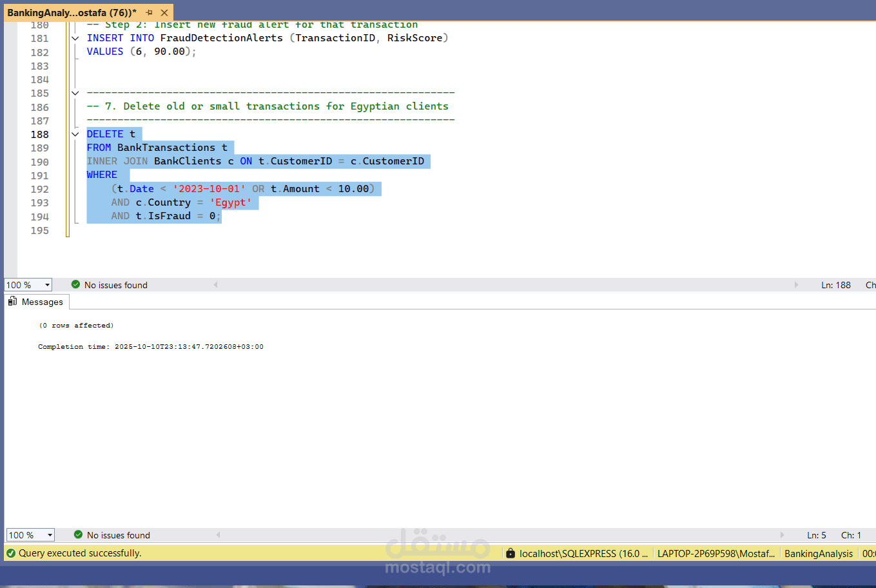
Task: Collapse the INSERT INTO block at line 181
Action: point(75,38)
